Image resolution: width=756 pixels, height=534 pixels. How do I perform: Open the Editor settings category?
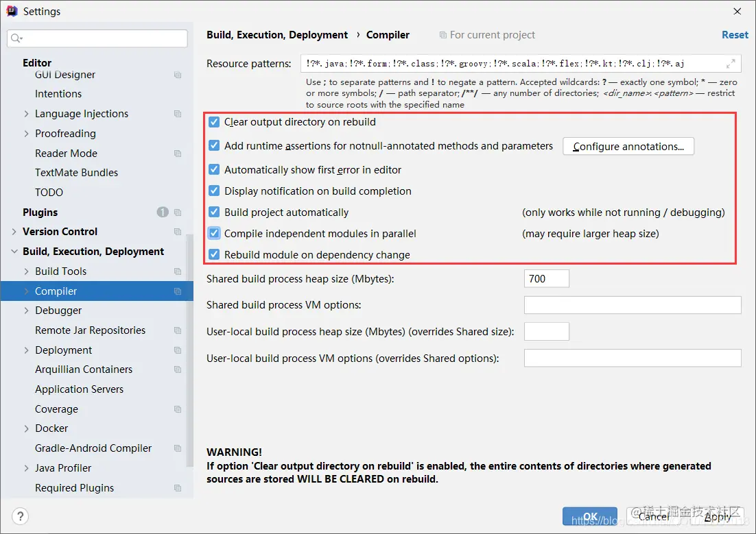[36, 62]
